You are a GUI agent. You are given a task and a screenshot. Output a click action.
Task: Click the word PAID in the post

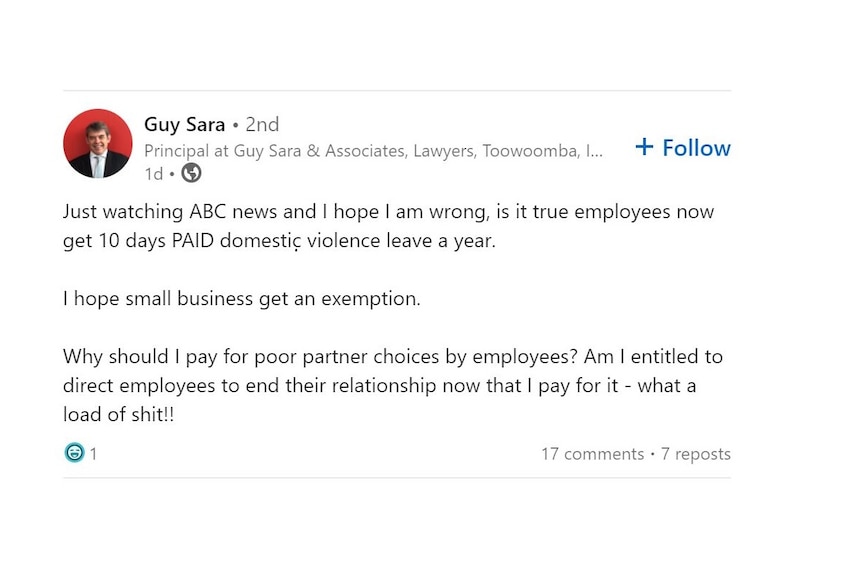(192, 241)
